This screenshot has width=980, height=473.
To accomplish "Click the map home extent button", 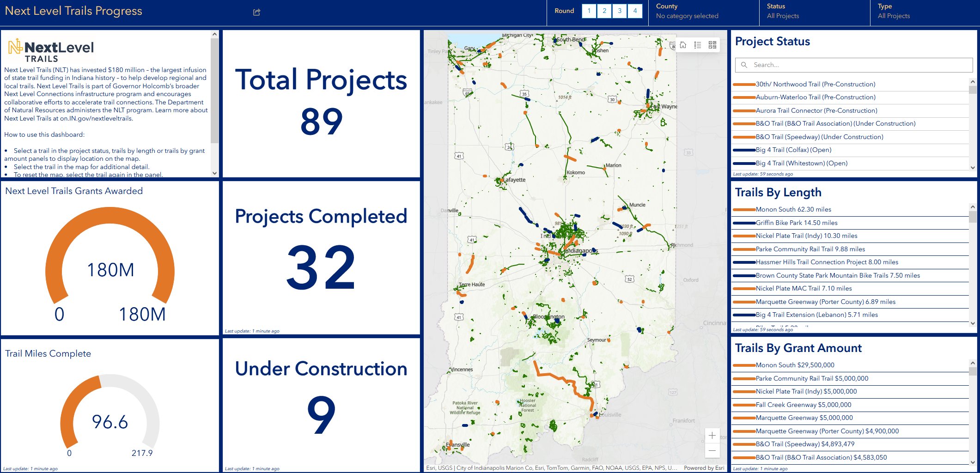I will point(683,45).
